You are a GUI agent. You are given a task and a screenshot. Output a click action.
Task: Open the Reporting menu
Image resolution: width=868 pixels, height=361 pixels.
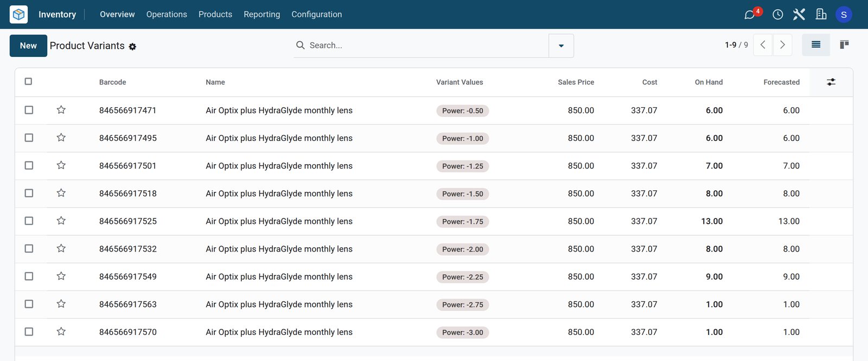(x=262, y=15)
